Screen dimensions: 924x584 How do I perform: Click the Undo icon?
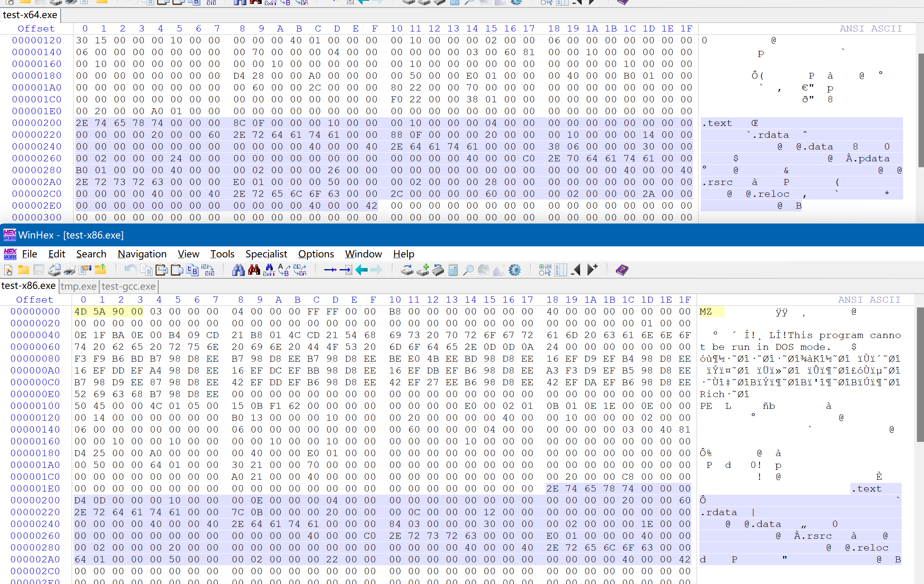(x=130, y=270)
